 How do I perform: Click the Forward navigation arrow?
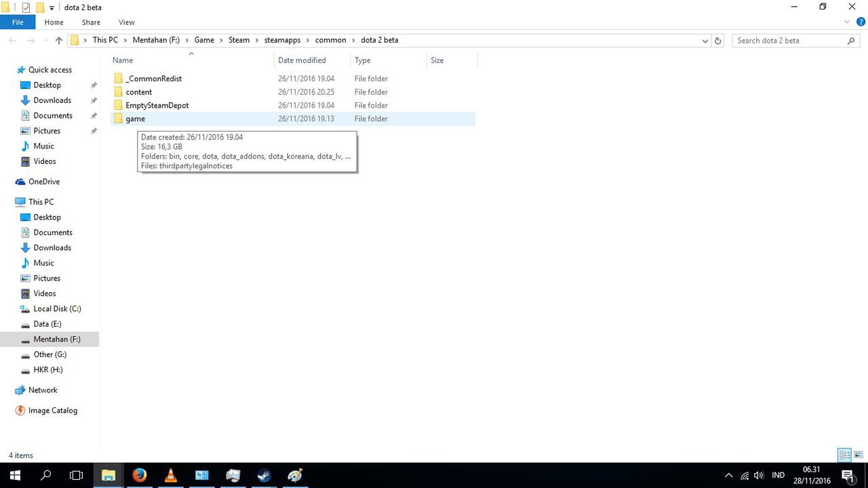click(x=32, y=41)
